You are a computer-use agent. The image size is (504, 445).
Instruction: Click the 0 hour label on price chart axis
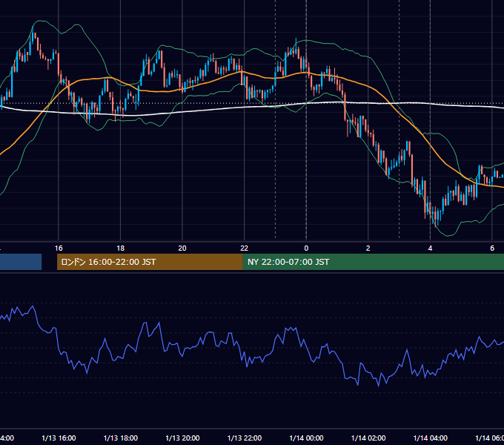[306, 248]
